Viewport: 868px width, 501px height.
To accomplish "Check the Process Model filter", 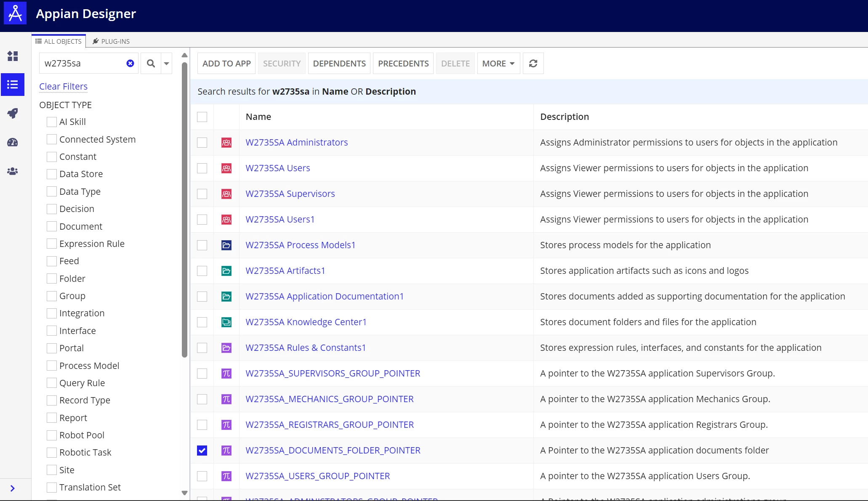I will (x=52, y=366).
